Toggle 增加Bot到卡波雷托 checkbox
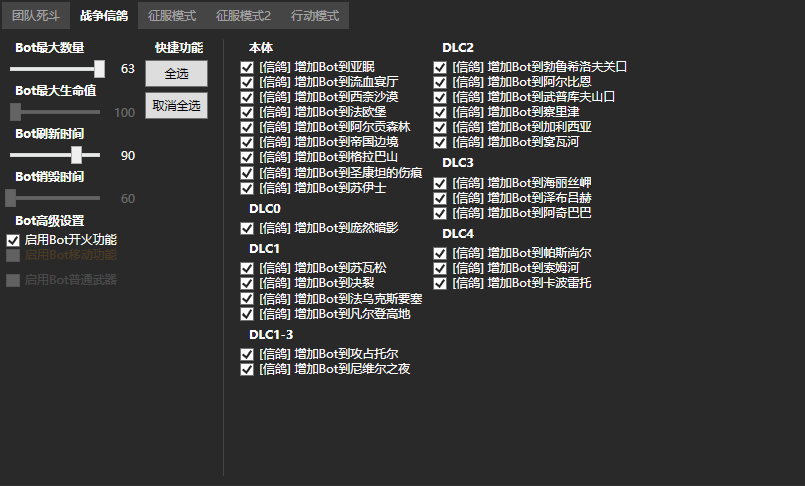This screenshot has width=805, height=486. tap(440, 283)
